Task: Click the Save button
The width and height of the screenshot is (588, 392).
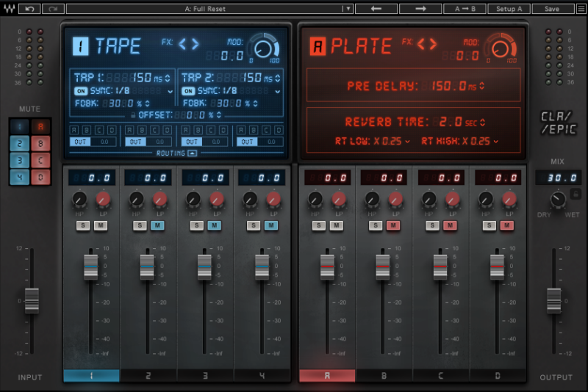Action: (552, 9)
